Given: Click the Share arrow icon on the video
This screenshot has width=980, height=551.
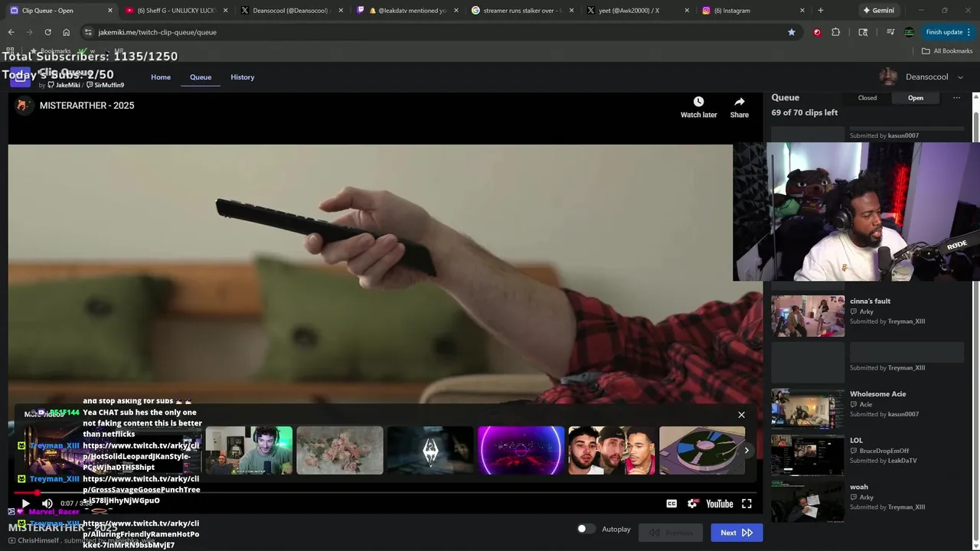Looking at the screenshot, I should pos(739,102).
